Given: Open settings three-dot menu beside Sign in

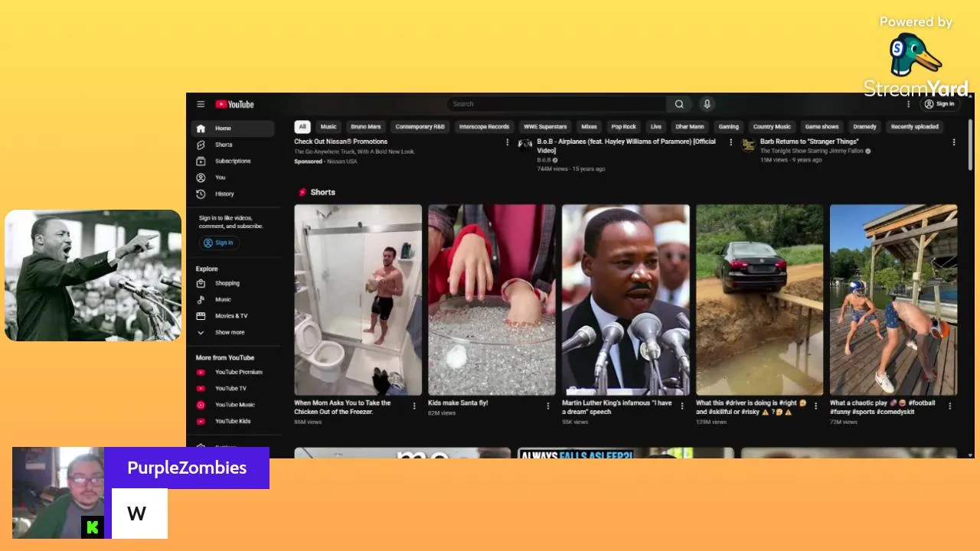Looking at the screenshot, I should point(909,104).
